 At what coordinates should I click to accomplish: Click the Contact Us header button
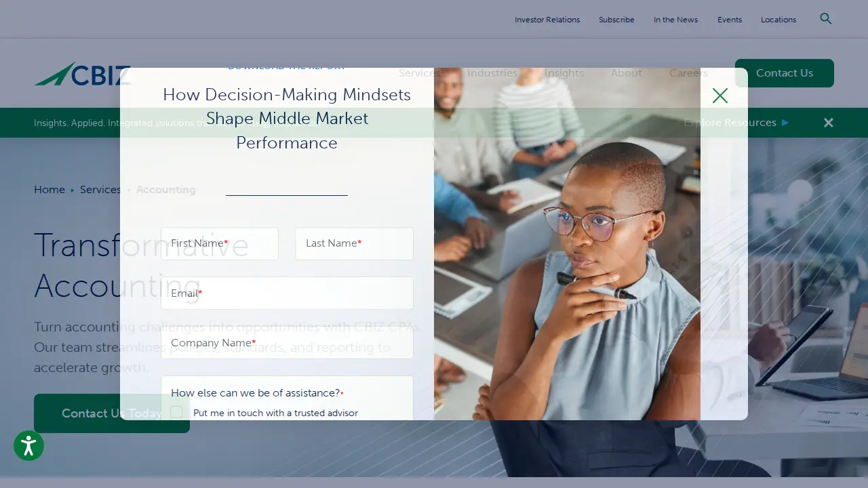tap(785, 73)
